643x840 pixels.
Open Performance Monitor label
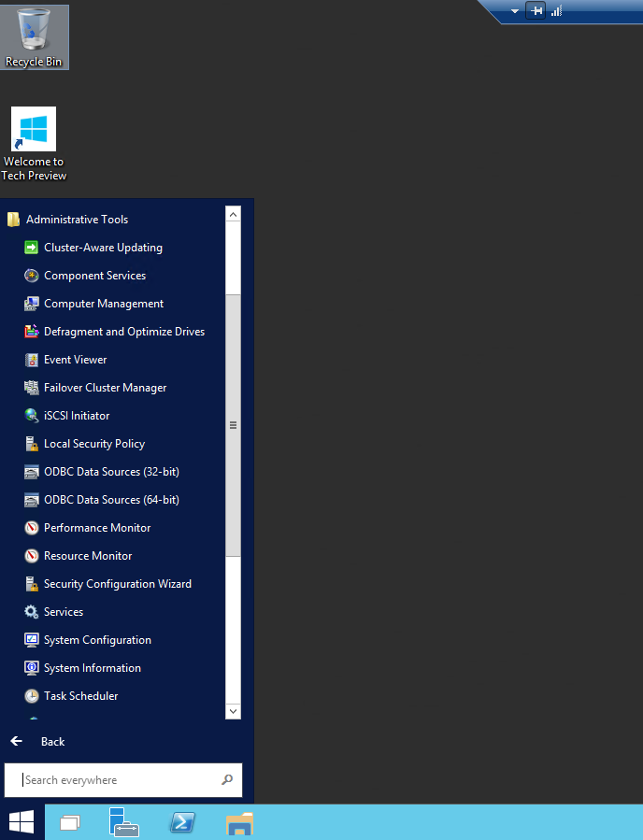point(97,528)
